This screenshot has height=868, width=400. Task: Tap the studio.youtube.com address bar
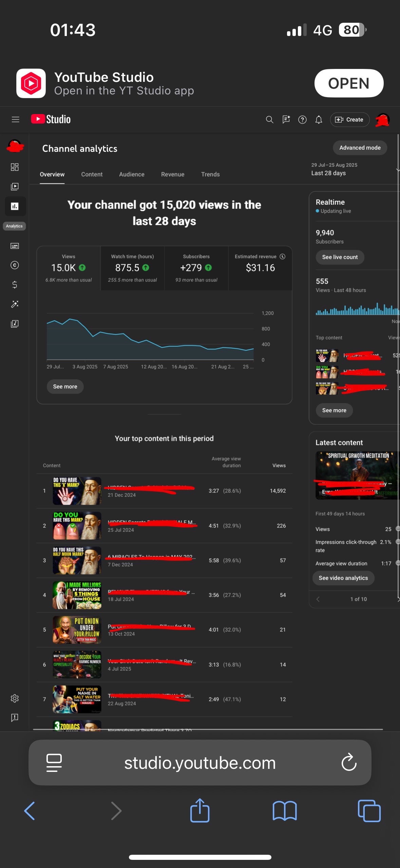pyautogui.click(x=200, y=762)
